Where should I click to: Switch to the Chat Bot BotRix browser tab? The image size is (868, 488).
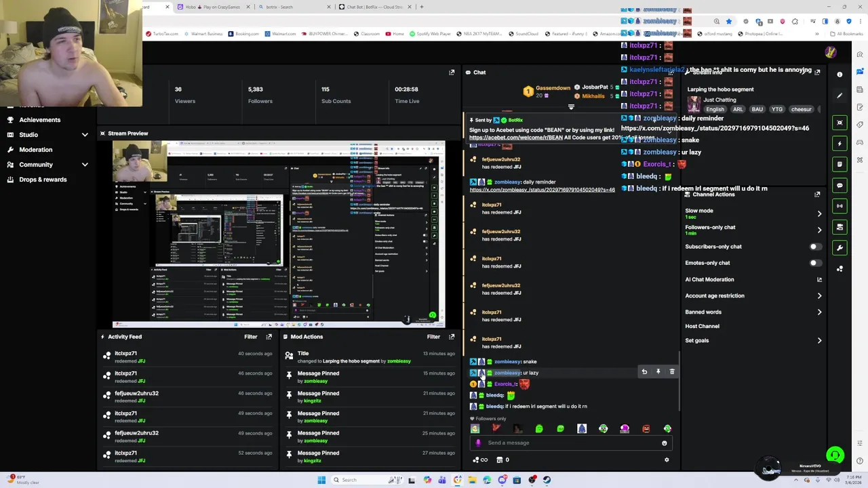click(375, 7)
